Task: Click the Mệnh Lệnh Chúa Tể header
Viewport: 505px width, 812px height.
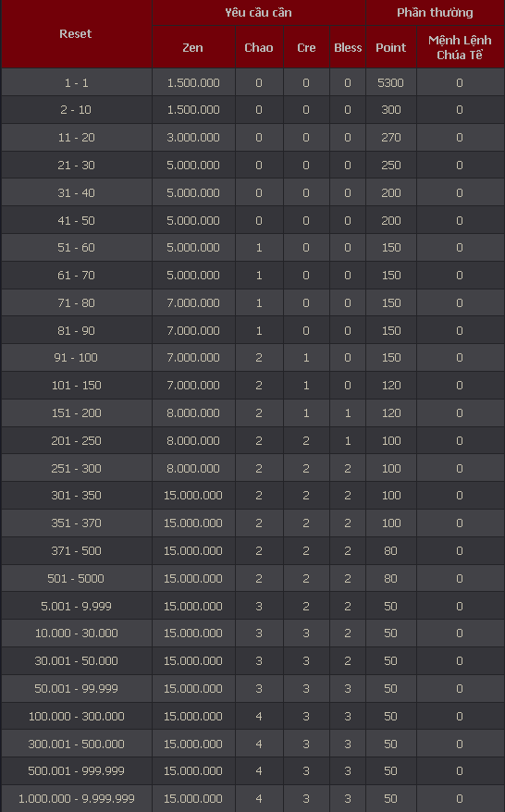Action: 460,47
